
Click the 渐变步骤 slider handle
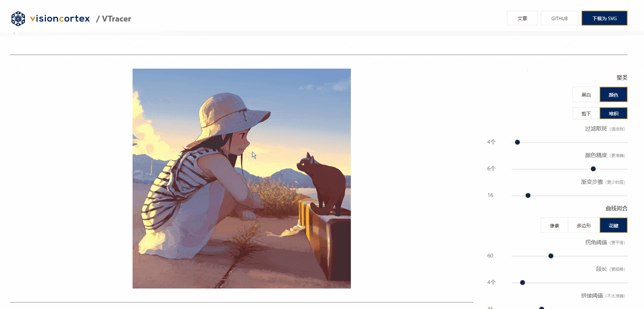[528, 196]
